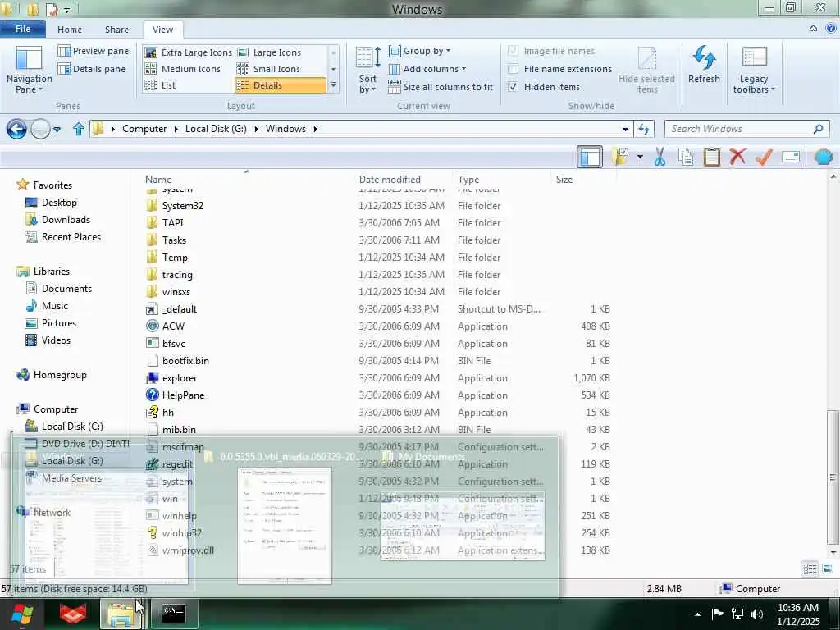The image size is (840, 630).
Task: Open the Start button
Action: point(22,614)
